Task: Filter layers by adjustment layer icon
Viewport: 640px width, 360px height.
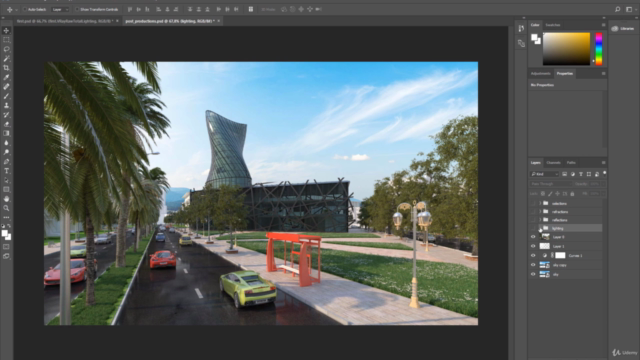Action: pos(573,174)
